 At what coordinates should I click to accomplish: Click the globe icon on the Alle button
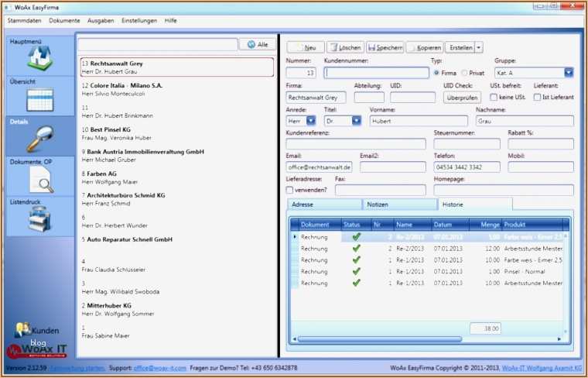pos(251,44)
